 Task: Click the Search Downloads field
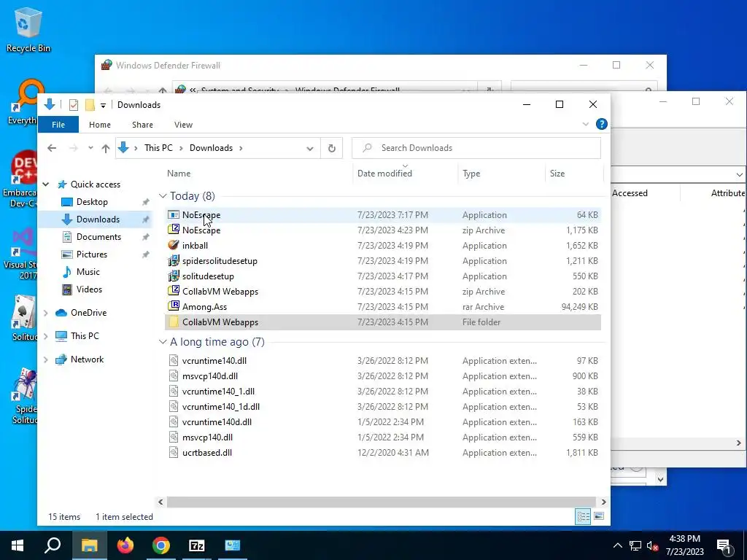click(476, 148)
